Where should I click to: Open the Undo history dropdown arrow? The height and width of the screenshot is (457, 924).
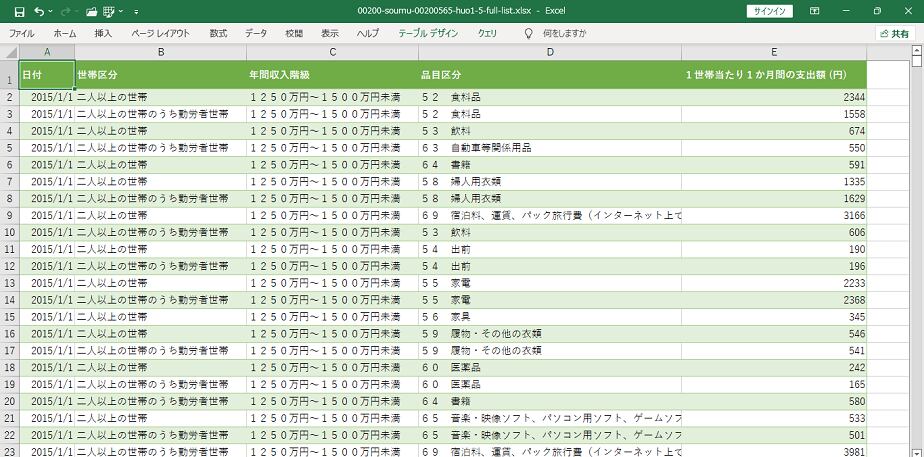[51, 11]
